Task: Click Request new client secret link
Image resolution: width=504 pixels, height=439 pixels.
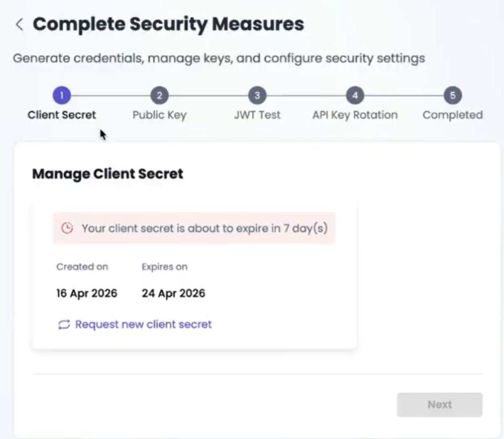Action: [x=143, y=325]
